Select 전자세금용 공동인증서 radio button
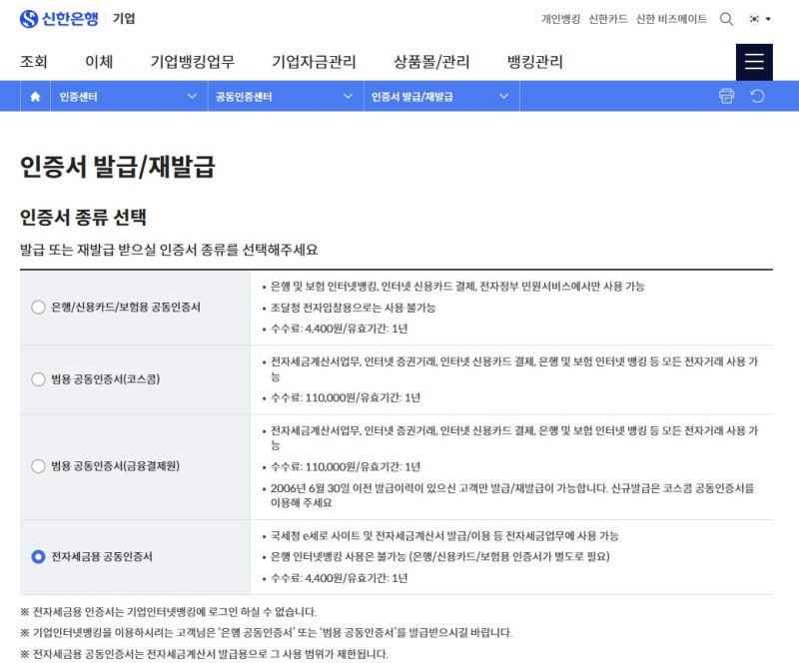 [38, 557]
